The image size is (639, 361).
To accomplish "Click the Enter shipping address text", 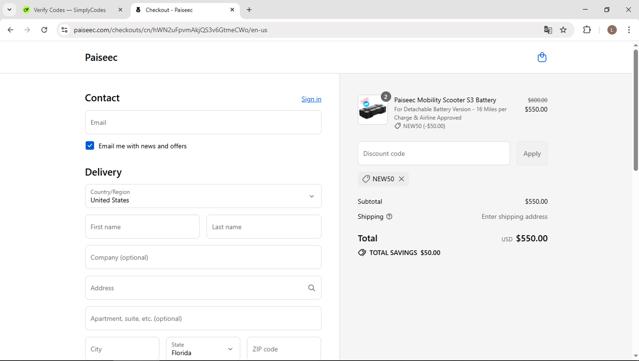I will tap(514, 217).
